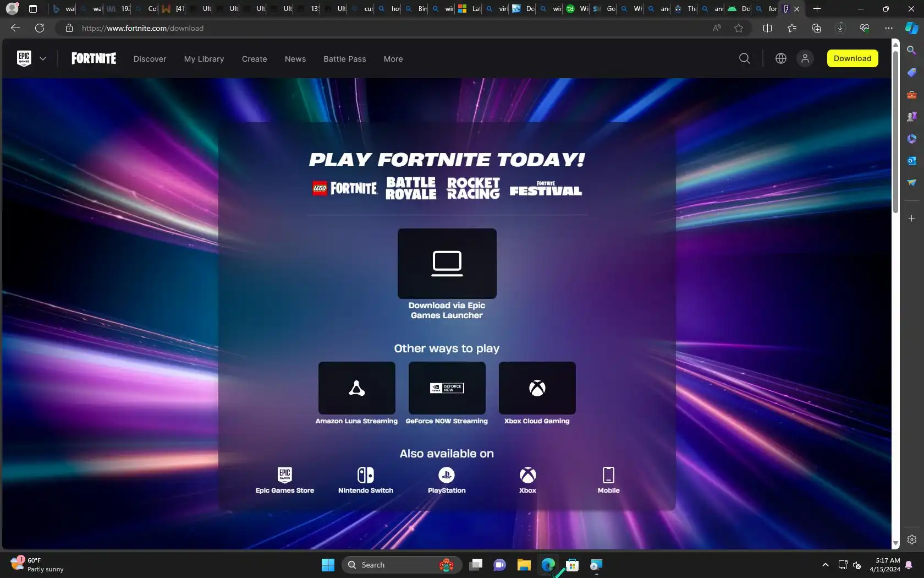Click Download via Epic Games Launcher text

coord(447,310)
